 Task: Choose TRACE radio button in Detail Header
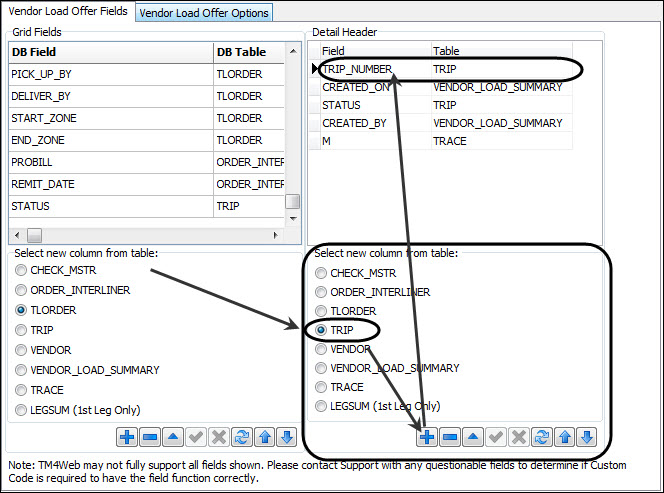pyautogui.click(x=321, y=387)
